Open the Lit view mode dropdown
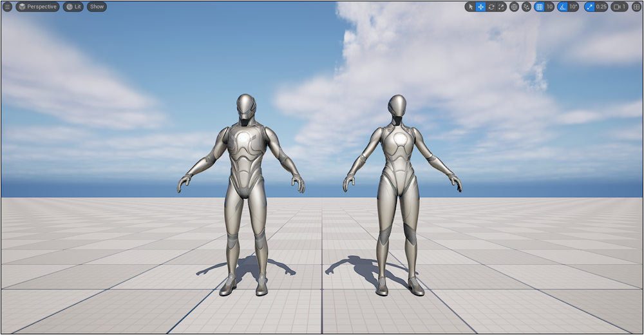The image size is (644, 335). tap(73, 6)
